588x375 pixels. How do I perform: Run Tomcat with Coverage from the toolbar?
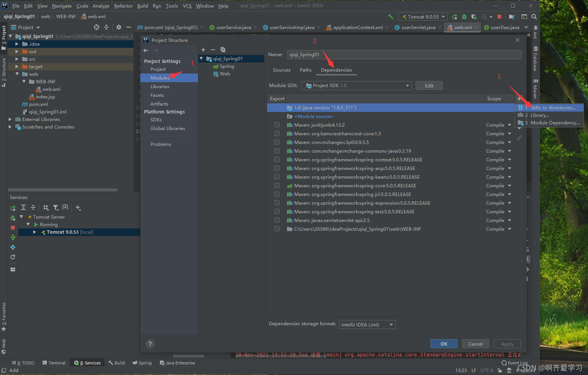474,17
